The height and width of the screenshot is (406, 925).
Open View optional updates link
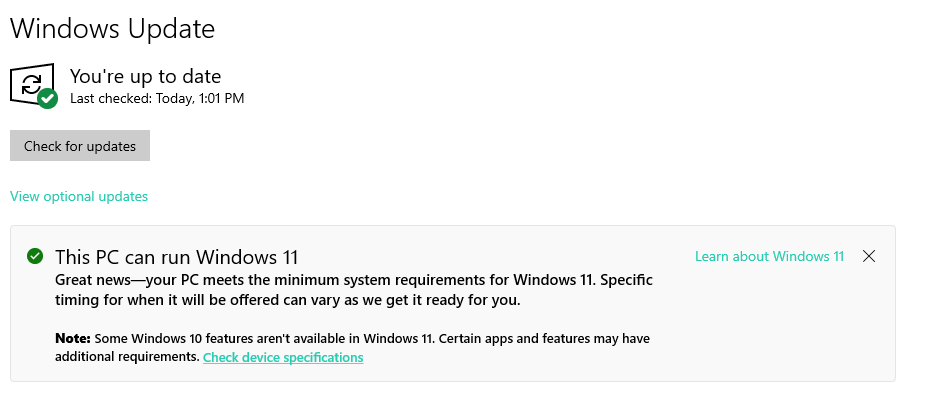coord(79,196)
